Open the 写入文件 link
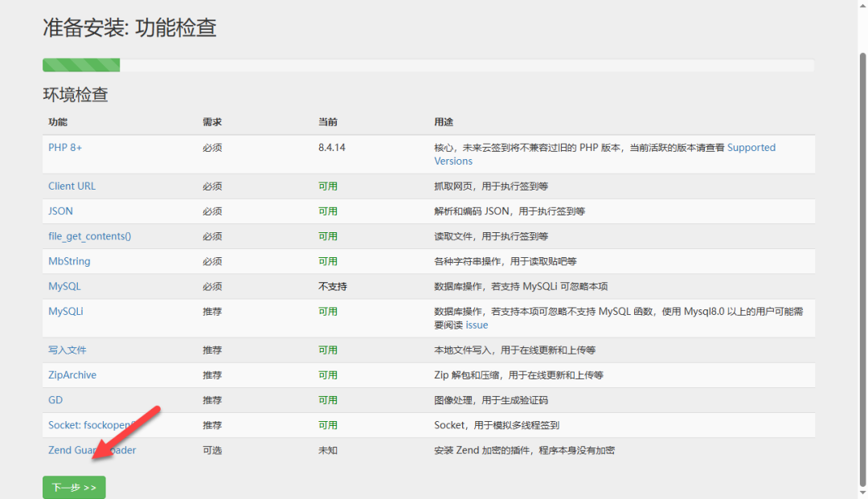This screenshot has width=868, height=499. pos(68,350)
